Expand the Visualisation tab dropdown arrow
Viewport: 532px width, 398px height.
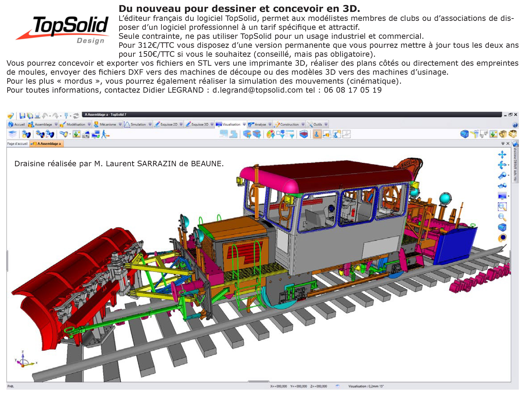pyautogui.click(x=244, y=124)
